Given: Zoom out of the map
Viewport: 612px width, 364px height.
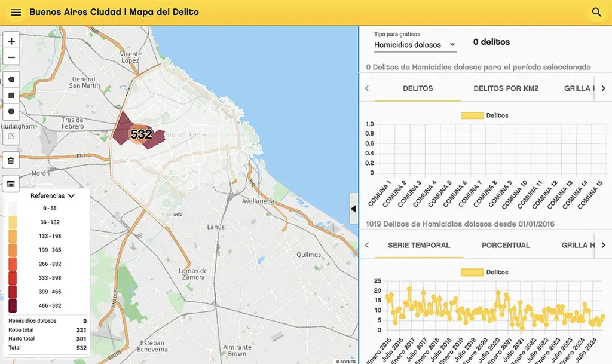Looking at the screenshot, I should (x=11, y=57).
